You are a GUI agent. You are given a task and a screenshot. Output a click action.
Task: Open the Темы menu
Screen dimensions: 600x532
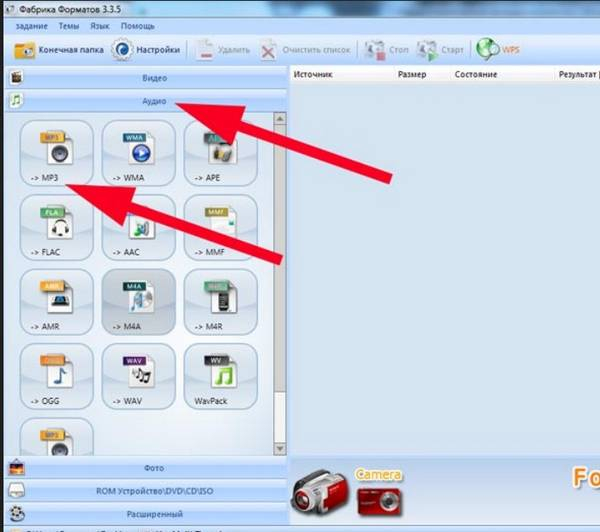click(69, 25)
